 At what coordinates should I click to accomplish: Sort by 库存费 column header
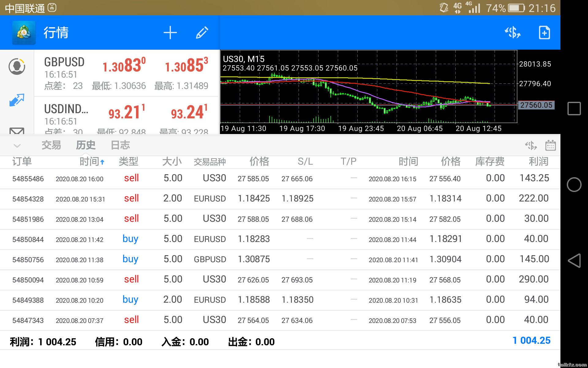click(490, 161)
